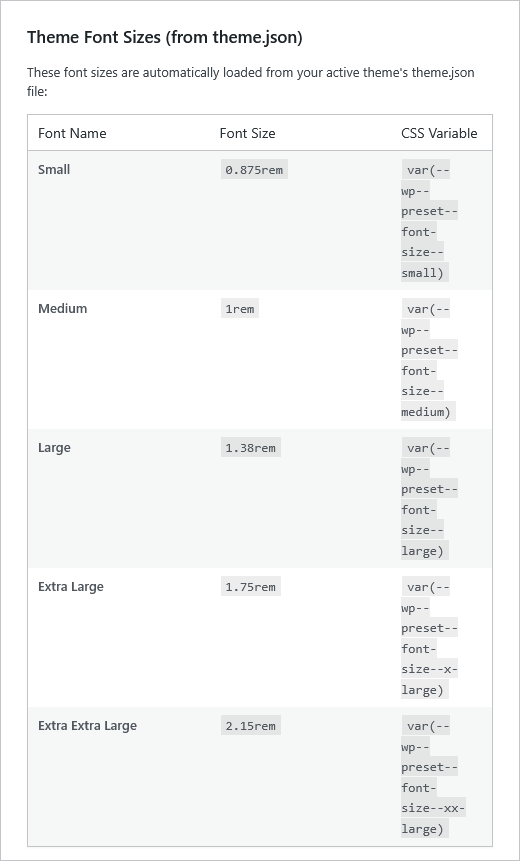Click the theme.json description paragraph
Screen dimensions: 520x861
[251, 82]
